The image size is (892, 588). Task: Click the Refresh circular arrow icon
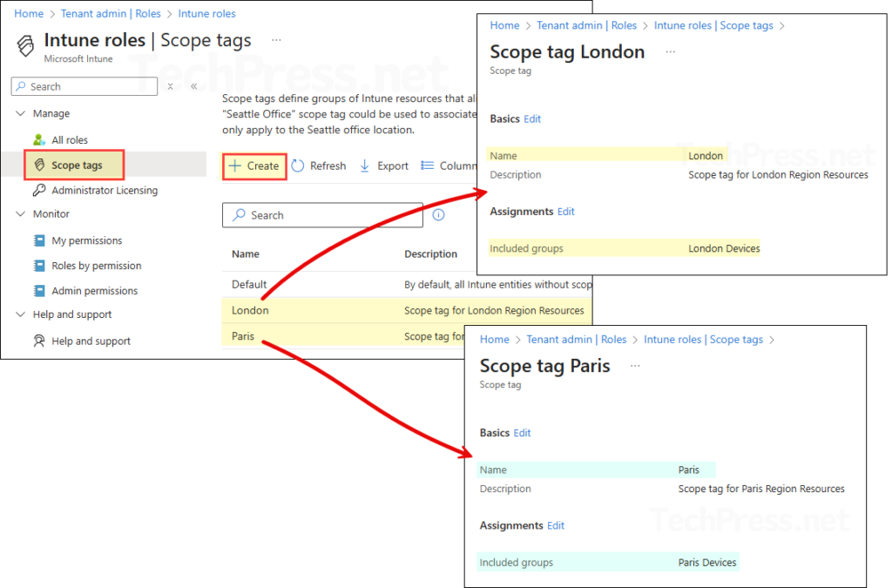click(x=298, y=166)
